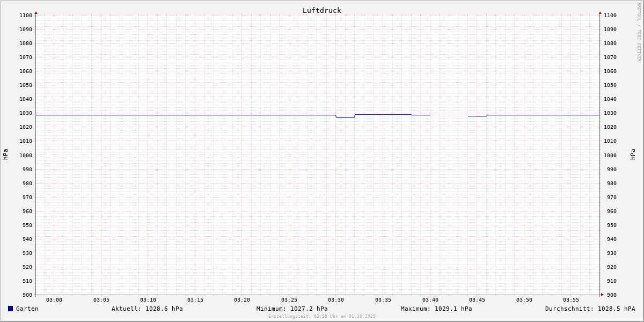The height and width of the screenshot is (322, 644).
Task: Click the black line segment after 03:32
Action: 383,114
